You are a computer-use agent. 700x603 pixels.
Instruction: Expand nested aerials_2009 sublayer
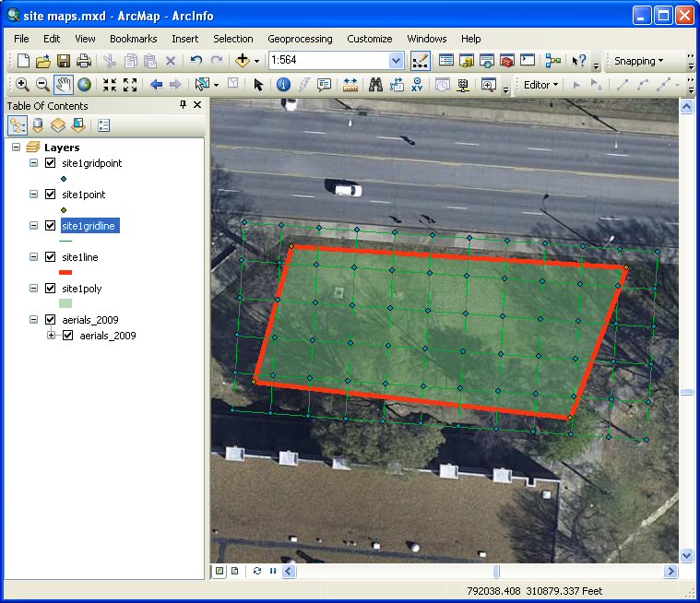pyautogui.click(x=52, y=336)
